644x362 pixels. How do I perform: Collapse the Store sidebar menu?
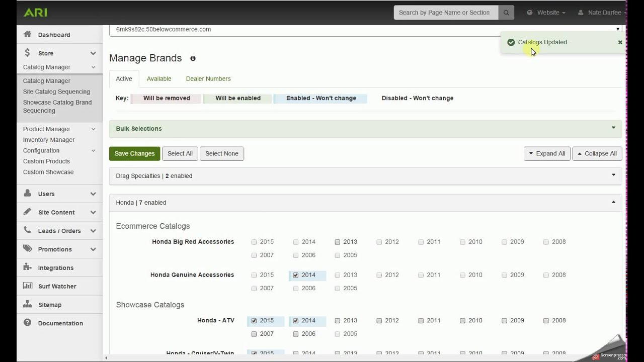tap(93, 53)
